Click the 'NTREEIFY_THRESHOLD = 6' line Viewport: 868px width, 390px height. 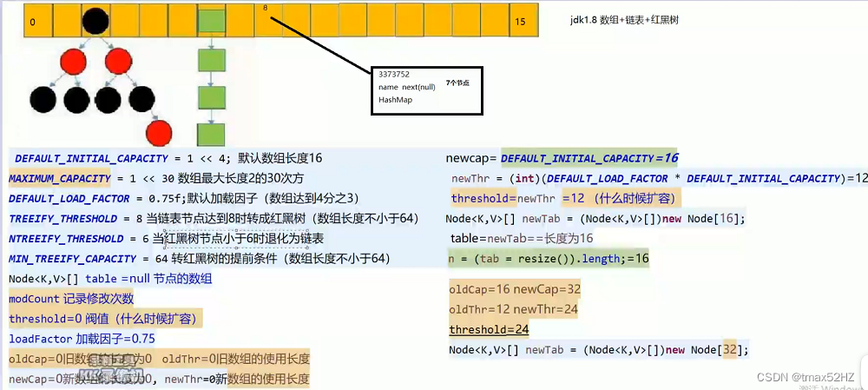[166, 238]
